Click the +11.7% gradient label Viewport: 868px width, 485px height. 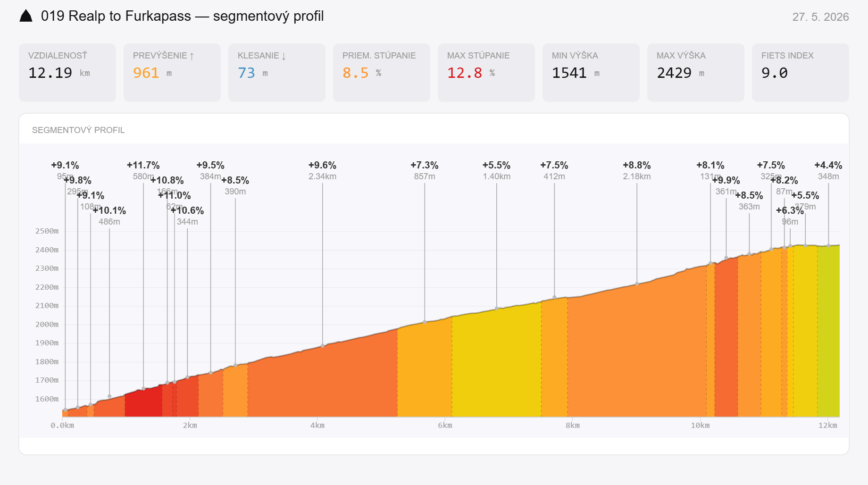(x=143, y=165)
